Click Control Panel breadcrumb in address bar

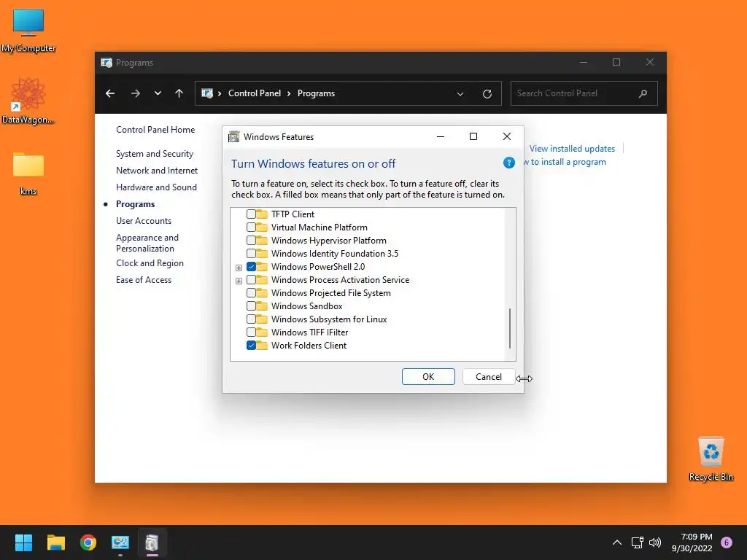pyautogui.click(x=255, y=93)
